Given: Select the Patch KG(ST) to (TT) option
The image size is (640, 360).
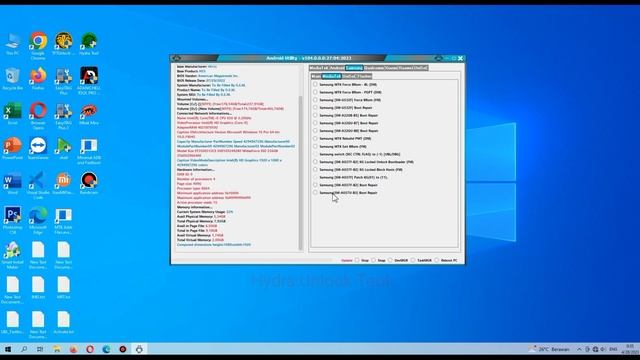Looking at the screenshot, I should pos(350,178).
